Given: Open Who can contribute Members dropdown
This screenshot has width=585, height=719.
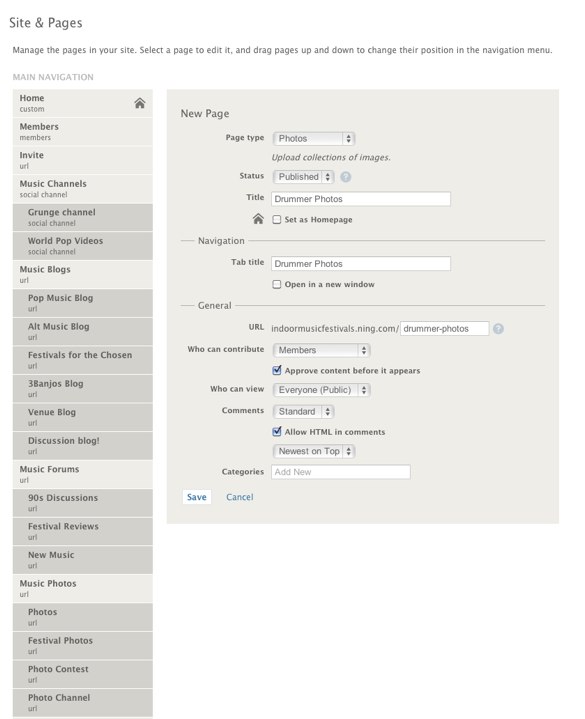Looking at the screenshot, I should 321,350.
